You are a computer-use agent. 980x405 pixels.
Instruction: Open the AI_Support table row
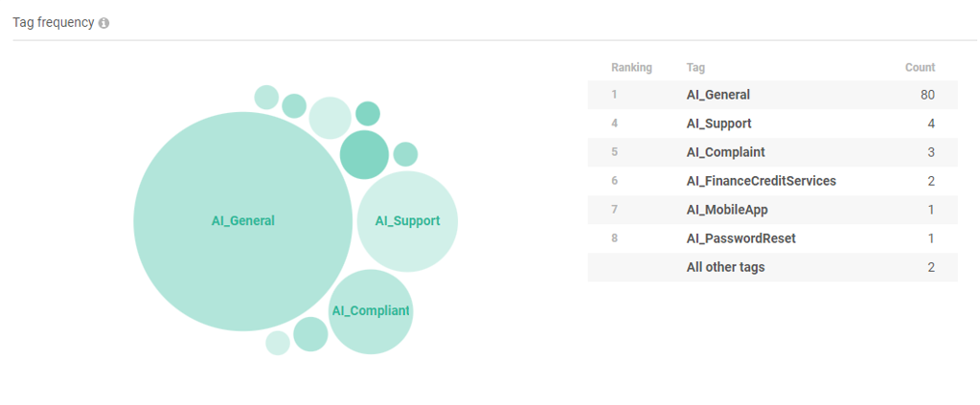pyautogui.click(x=718, y=124)
